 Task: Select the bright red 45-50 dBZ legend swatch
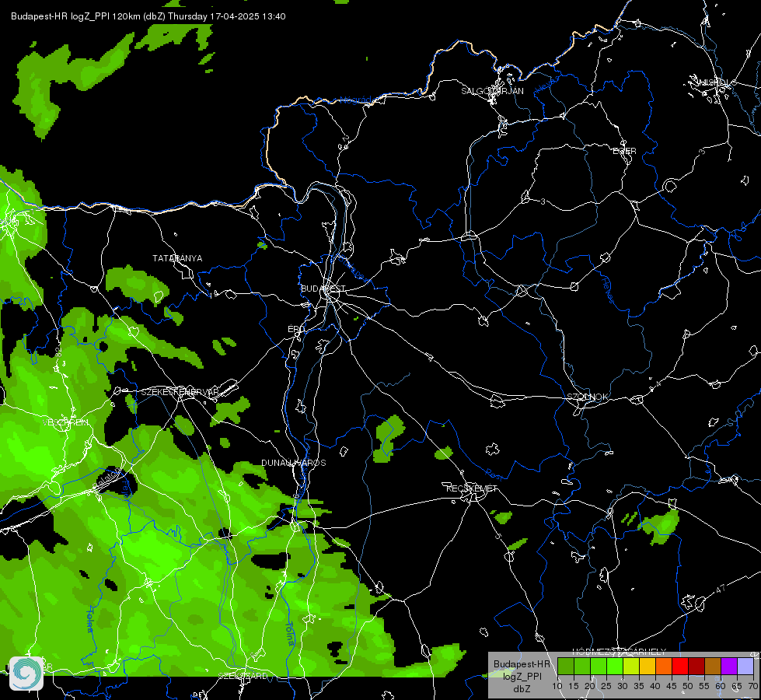pyautogui.click(x=680, y=667)
